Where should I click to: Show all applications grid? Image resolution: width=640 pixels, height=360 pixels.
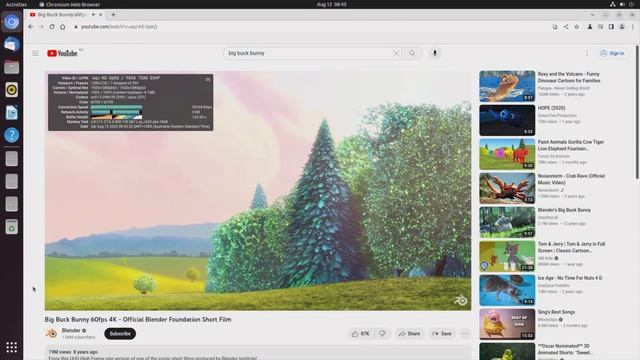pos(11,347)
